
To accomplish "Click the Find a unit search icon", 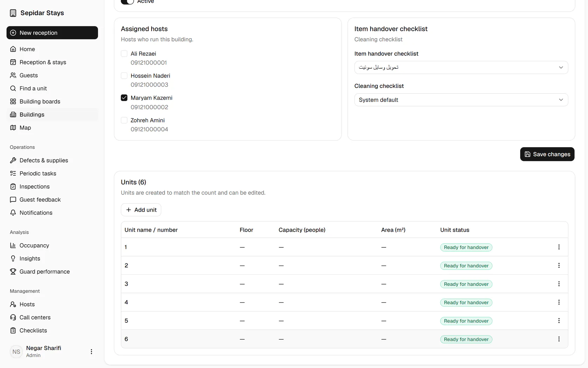I will (x=13, y=88).
